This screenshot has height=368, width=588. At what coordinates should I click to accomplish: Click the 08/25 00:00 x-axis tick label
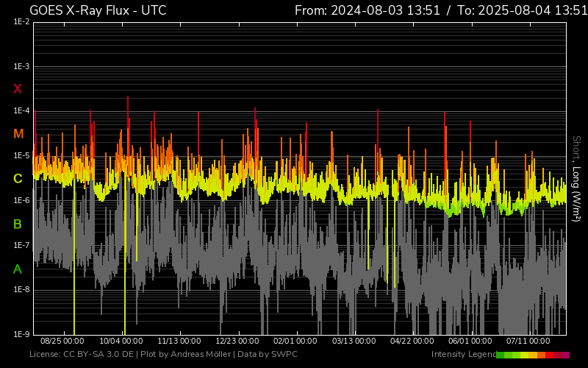(x=62, y=342)
